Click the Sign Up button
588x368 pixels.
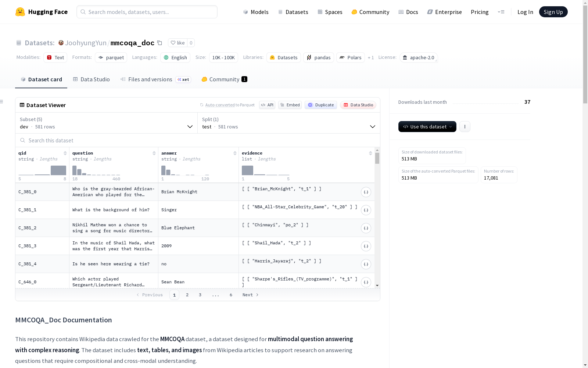tap(553, 12)
